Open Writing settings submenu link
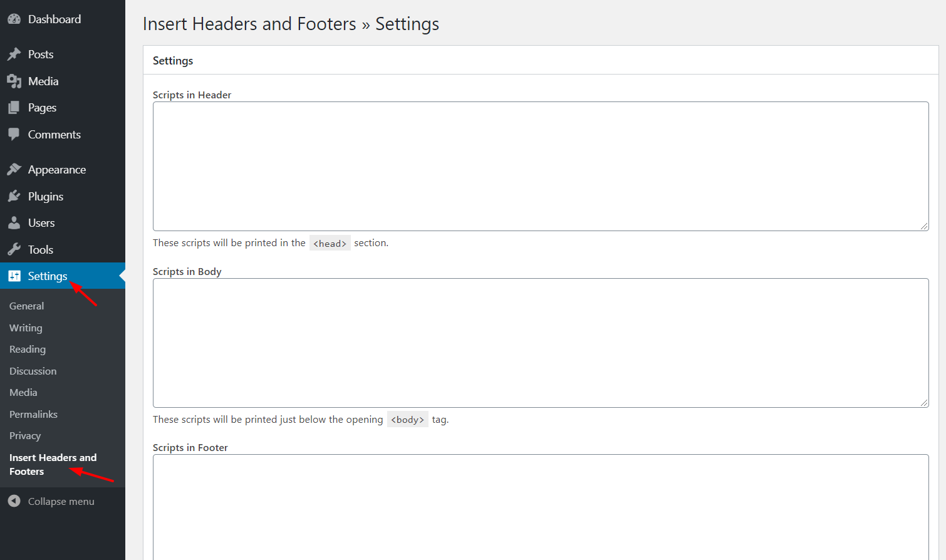This screenshot has height=560, width=946. click(x=26, y=328)
